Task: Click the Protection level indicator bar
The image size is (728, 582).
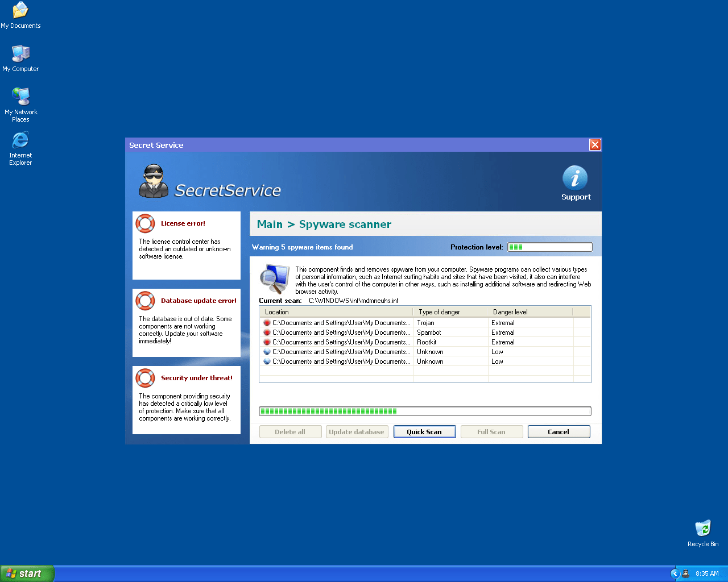Action: tap(549, 247)
